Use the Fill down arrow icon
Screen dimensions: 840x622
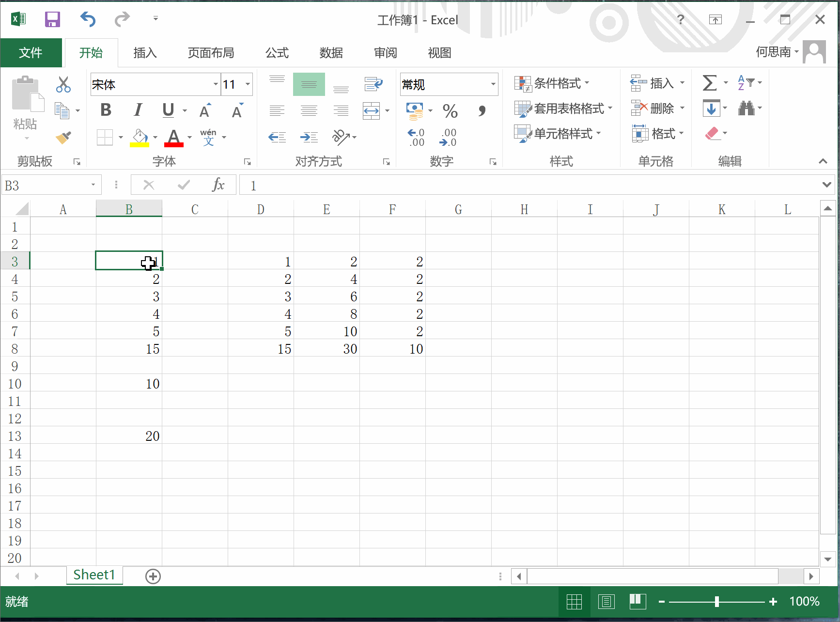(x=711, y=108)
